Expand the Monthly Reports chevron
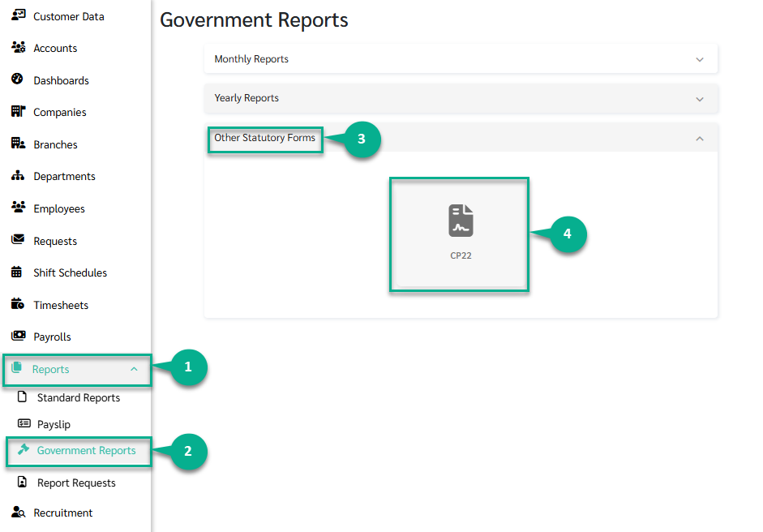The width and height of the screenshot is (763, 532). click(700, 59)
